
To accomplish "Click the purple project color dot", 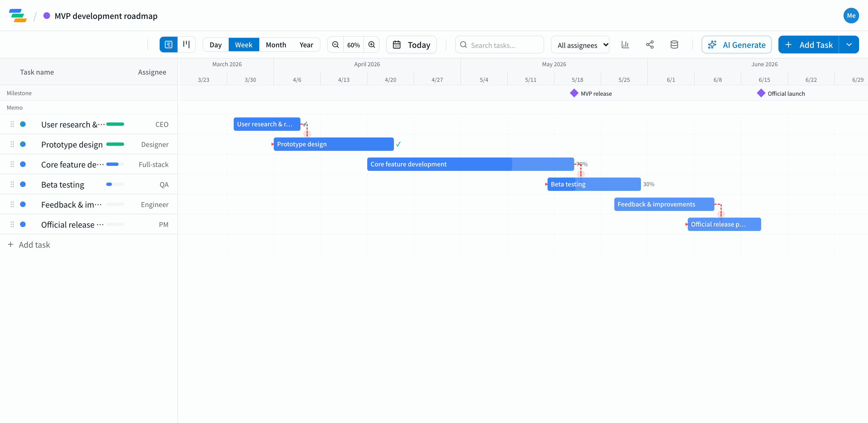I will pyautogui.click(x=47, y=16).
